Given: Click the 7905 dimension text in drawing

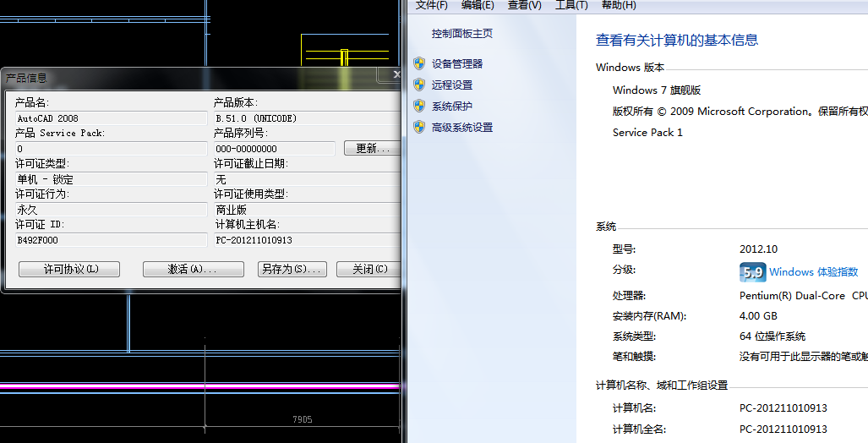Looking at the screenshot, I should [303, 419].
